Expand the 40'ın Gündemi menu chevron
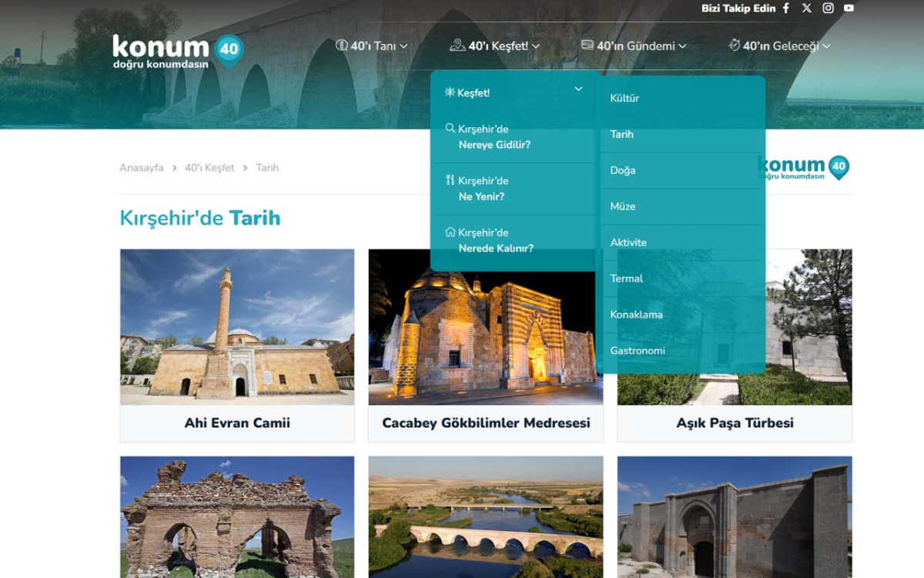924x578 pixels. pyautogui.click(x=682, y=46)
